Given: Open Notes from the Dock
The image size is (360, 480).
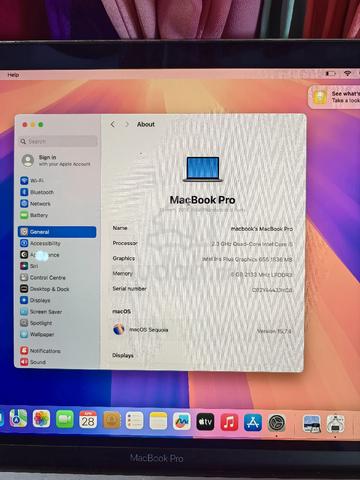Looking at the screenshot, I should coord(158,421).
